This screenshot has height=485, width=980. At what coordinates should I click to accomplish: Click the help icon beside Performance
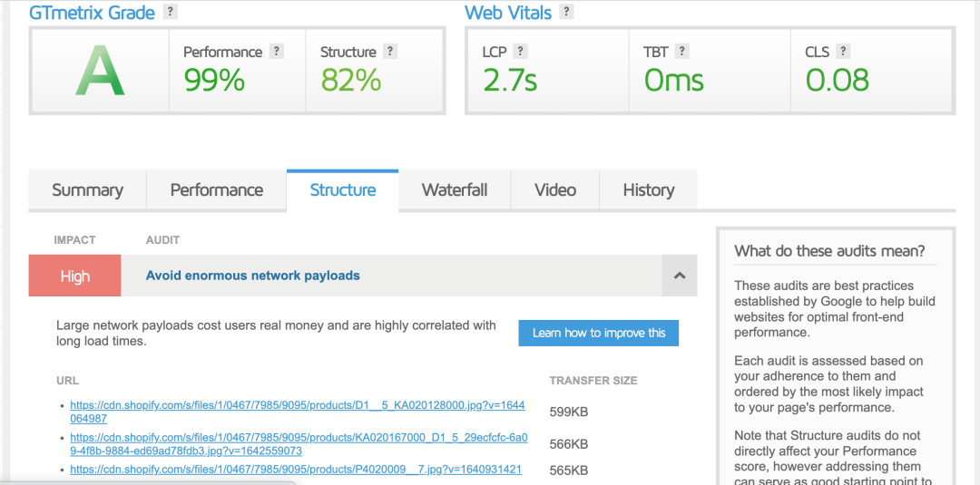pyautogui.click(x=277, y=52)
